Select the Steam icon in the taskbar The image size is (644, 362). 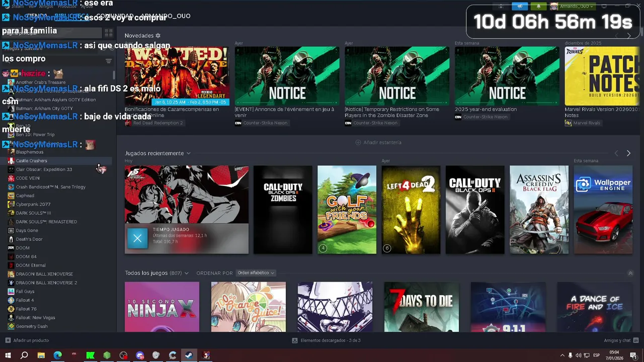click(x=189, y=355)
